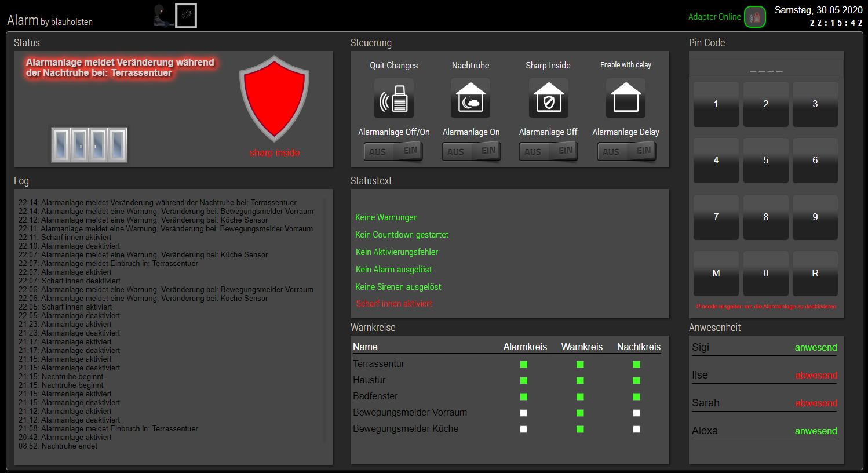Click Ilse's abwesend presence status
Image resolution: width=868 pixels, height=473 pixels.
[816, 376]
